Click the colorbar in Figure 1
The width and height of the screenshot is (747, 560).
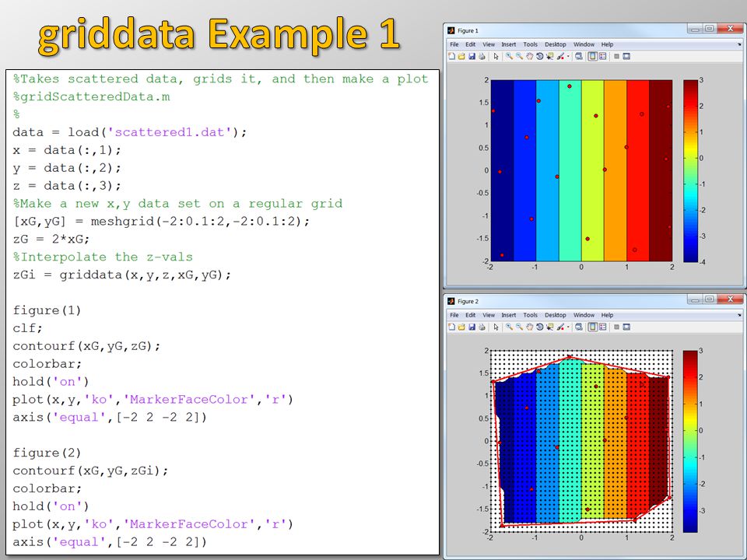690,171
